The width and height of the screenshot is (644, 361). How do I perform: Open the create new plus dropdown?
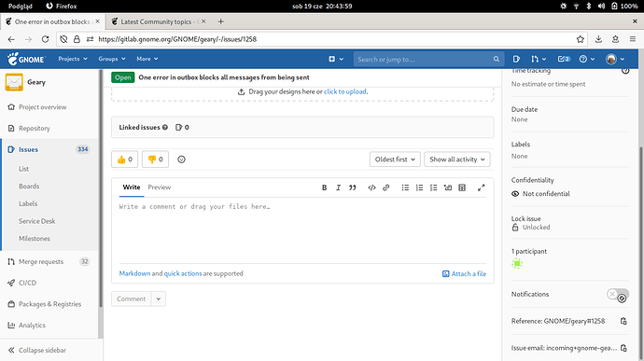pyautogui.click(x=336, y=59)
